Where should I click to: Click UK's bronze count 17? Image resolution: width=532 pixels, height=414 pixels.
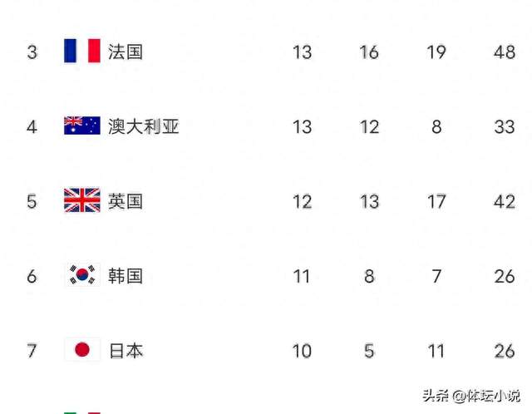point(436,201)
